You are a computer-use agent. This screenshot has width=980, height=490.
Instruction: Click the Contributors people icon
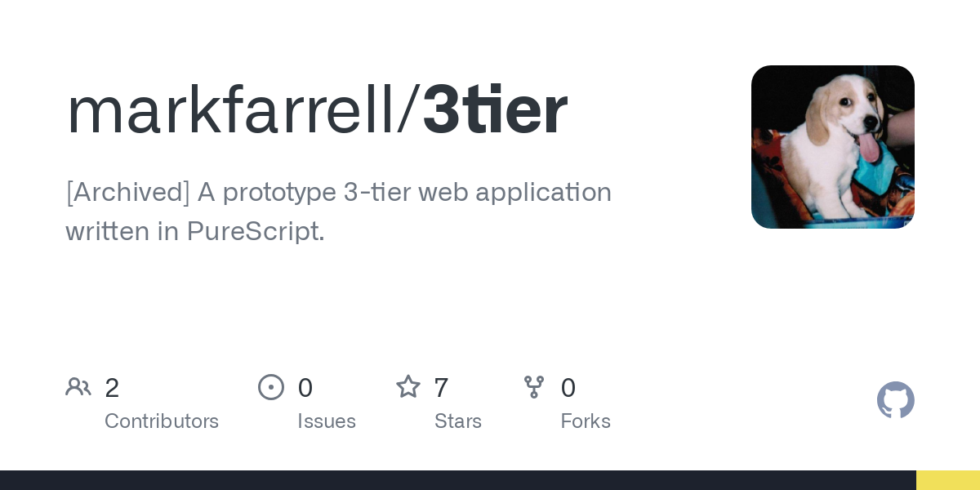[x=78, y=387]
